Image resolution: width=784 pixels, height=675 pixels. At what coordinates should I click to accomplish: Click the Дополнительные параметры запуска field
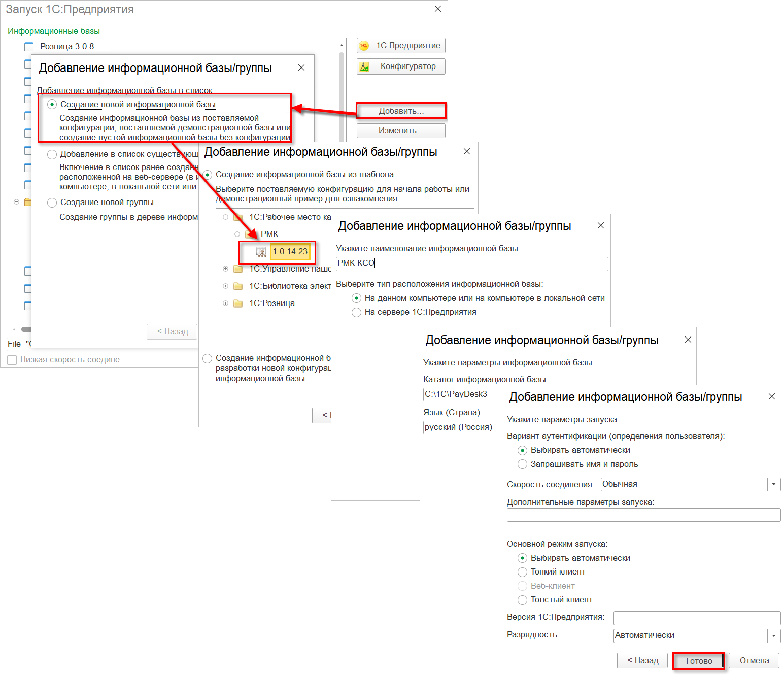(643, 515)
